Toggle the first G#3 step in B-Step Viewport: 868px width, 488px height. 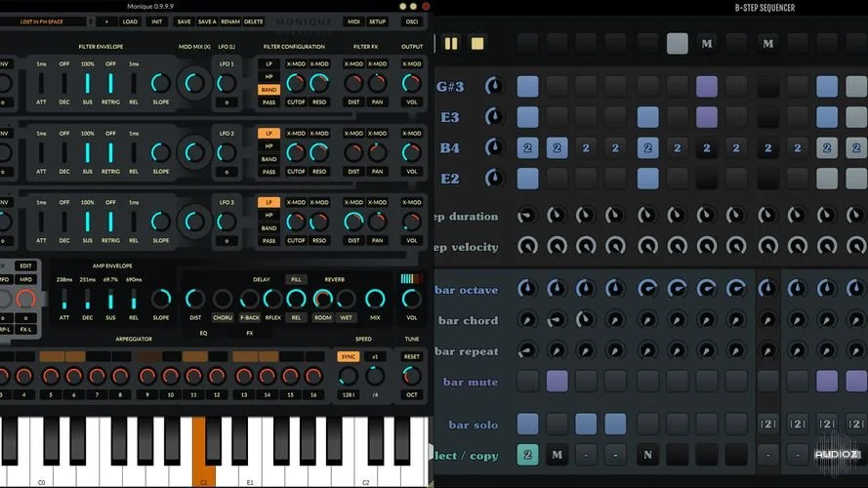pyautogui.click(x=527, y=86)
